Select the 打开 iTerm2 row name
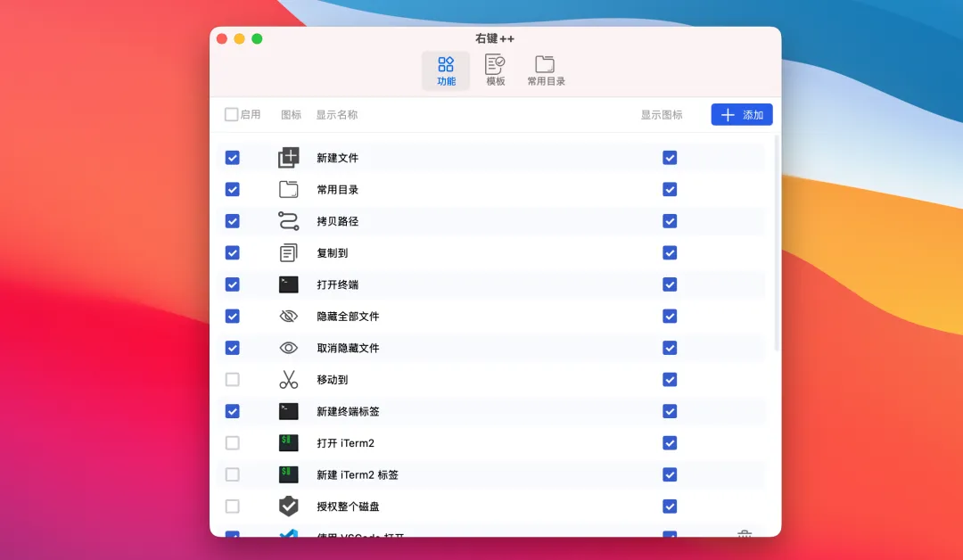This screenshot has height=560, width=963. pos(346,442)
